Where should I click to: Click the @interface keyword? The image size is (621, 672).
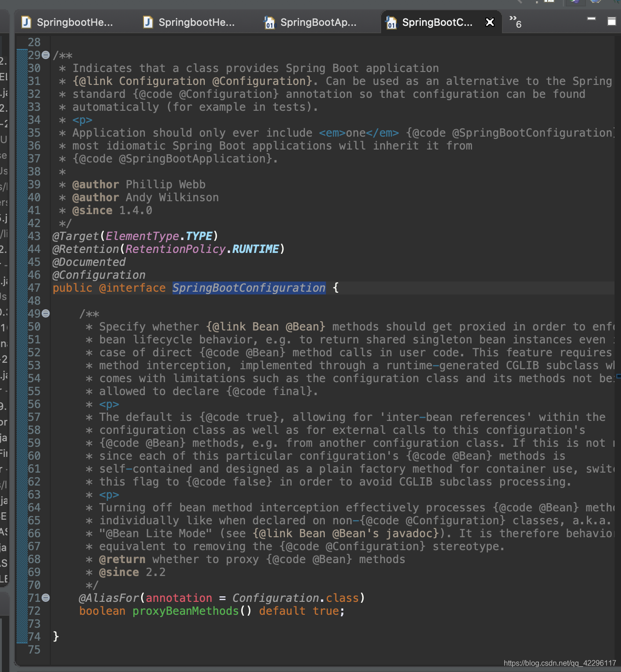(x=132, y=288)
